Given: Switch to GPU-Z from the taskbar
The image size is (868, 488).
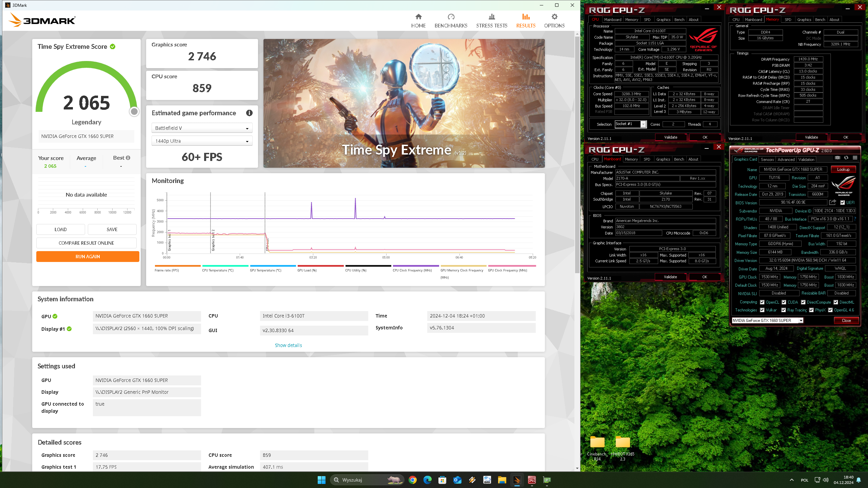Looking at the screenshot, I should point(547,480).
